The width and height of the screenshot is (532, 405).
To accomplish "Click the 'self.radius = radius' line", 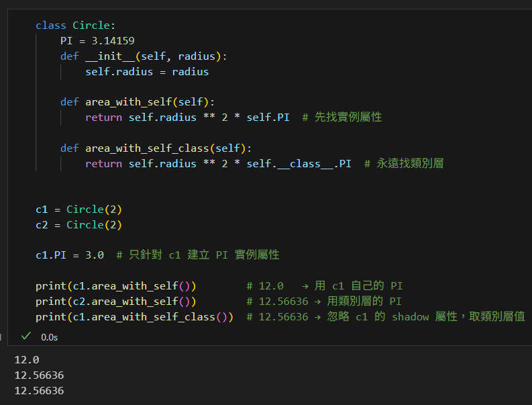I will click(x=147, y=72).
